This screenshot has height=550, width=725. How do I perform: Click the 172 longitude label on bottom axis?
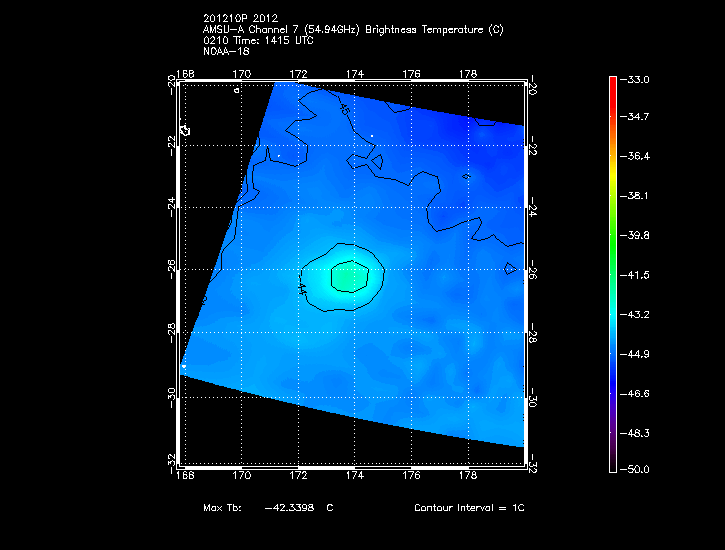(297, 476)
